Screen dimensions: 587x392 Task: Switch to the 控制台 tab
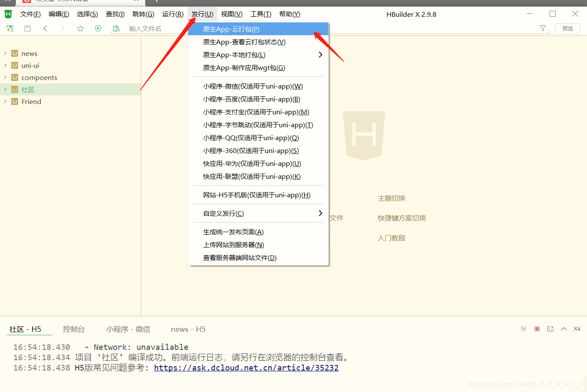pos(74,329)
